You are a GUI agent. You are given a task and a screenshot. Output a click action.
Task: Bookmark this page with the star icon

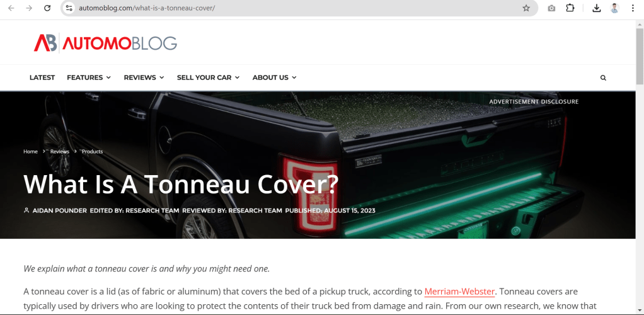[526, 8]
